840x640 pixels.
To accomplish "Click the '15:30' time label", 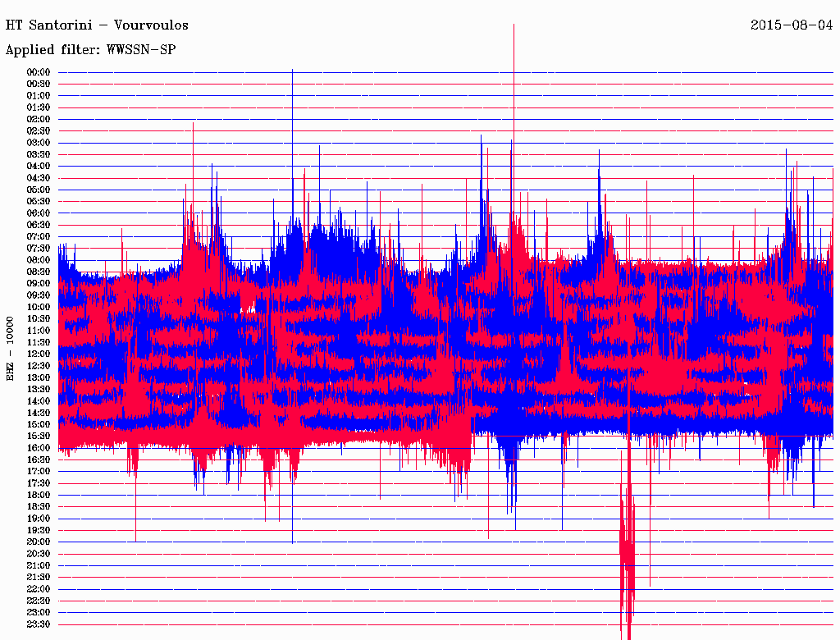I will click(x=39, y=437).
